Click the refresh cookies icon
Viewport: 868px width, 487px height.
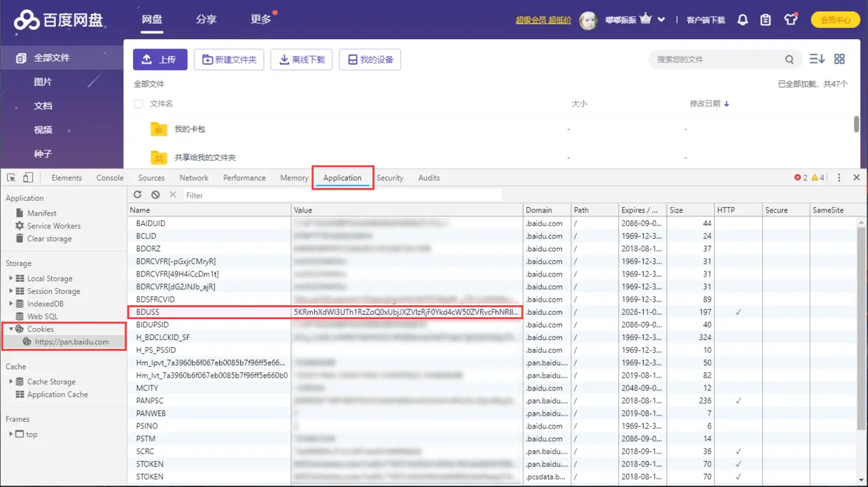tap(137, 195)
